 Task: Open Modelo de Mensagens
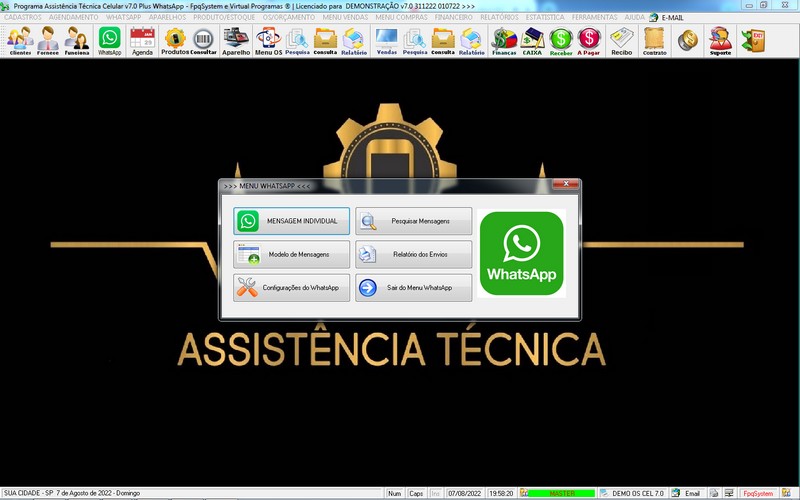(x=291, y=254)
